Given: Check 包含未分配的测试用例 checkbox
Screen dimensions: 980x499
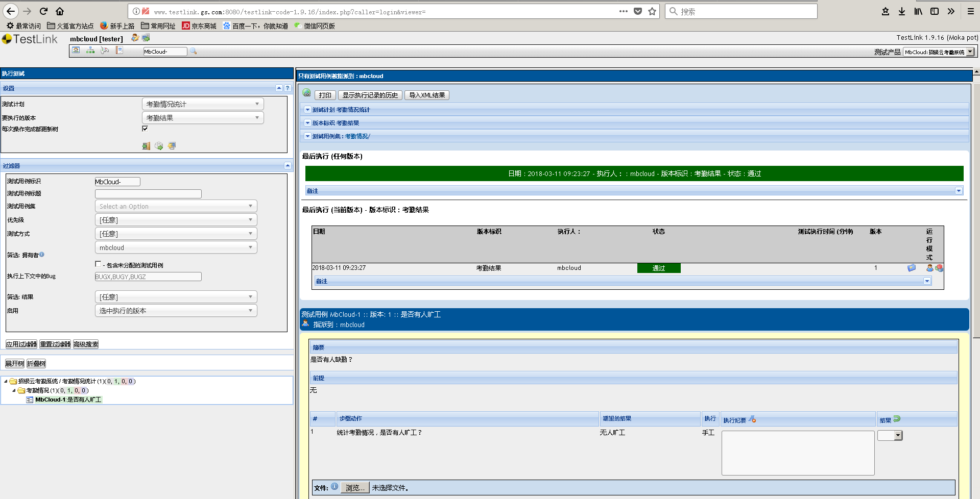Looking at the screenshot, I should point(98,264).
